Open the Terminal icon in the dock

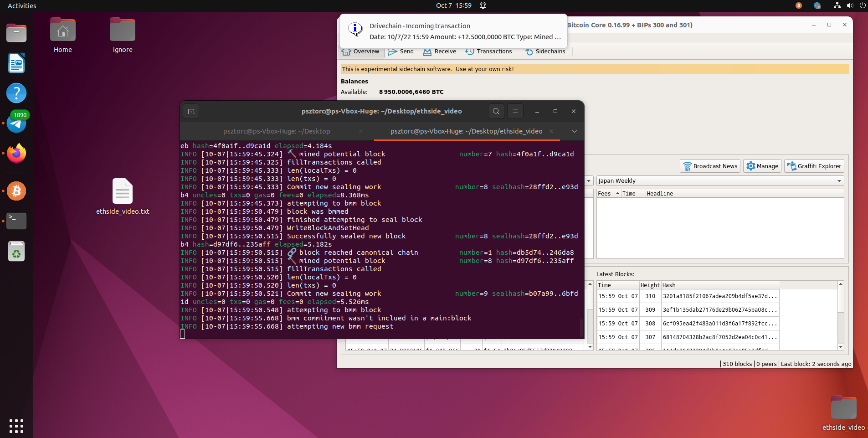tap(16, 221)
